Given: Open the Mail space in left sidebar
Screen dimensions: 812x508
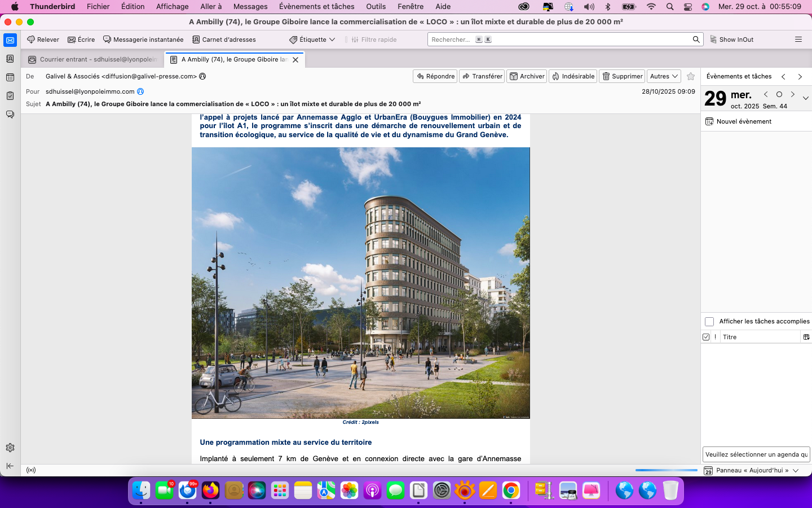Looking at the screenshot, I should 10,40.
